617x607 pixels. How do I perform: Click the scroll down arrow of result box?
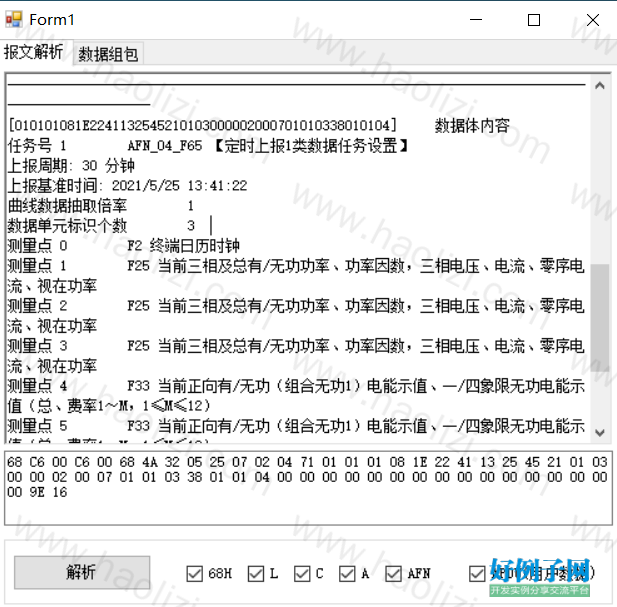(599, 432)
